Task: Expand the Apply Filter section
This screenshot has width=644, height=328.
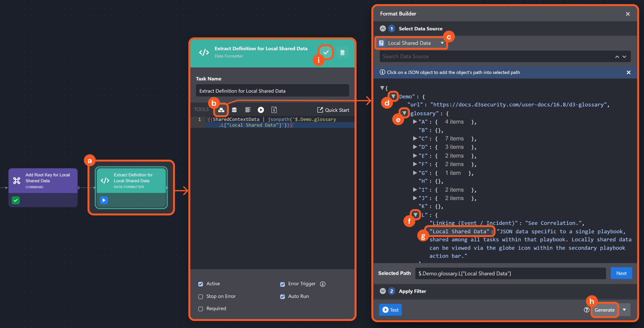Action: pos(383,291)
